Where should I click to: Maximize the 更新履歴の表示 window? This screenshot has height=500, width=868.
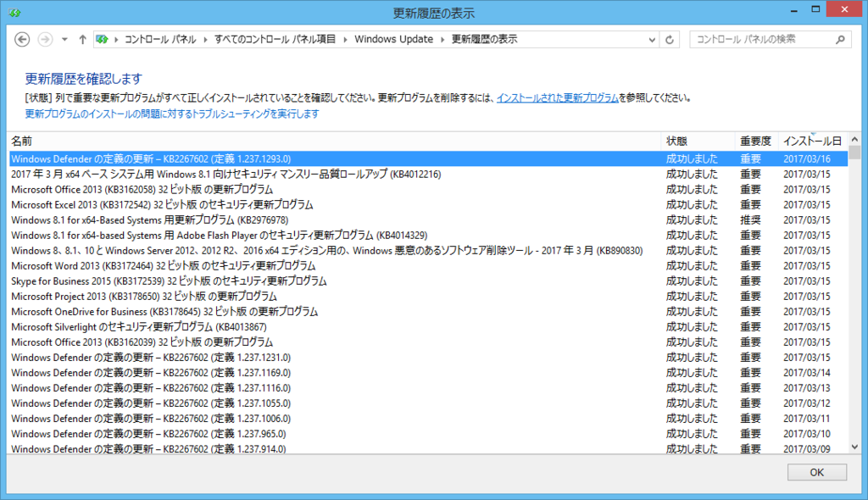pos(815,9)
